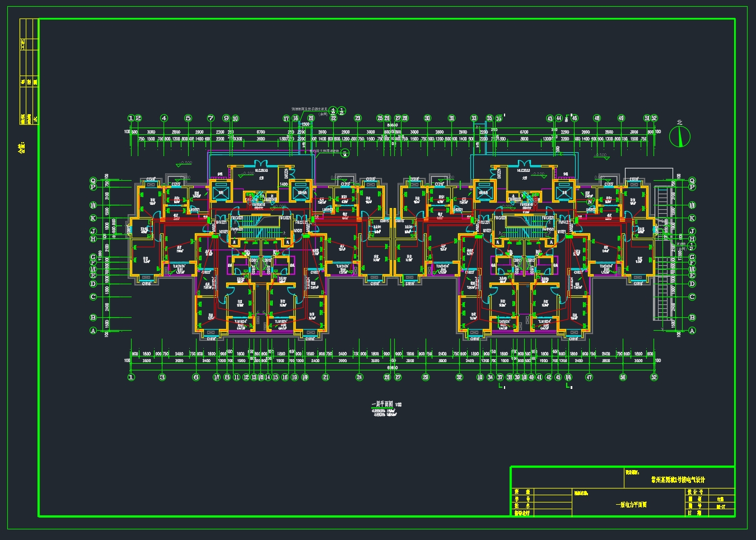This screenshot has height=540, width=756.
Task: Click the north arrow compass symbol
Action: click(680, 136)
